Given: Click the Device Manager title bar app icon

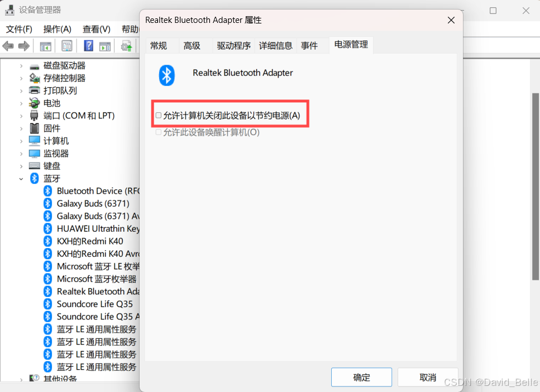Looking at the screenshot, I should (10, 10).
